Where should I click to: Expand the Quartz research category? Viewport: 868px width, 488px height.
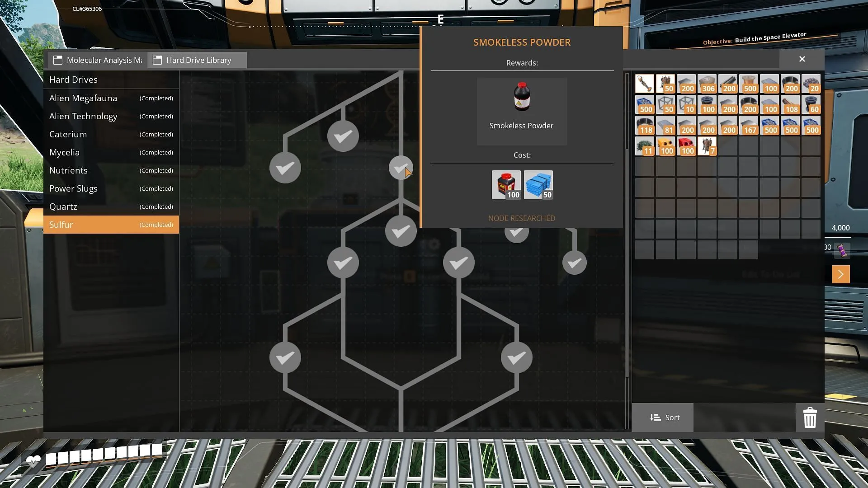(x=110, y=206)
